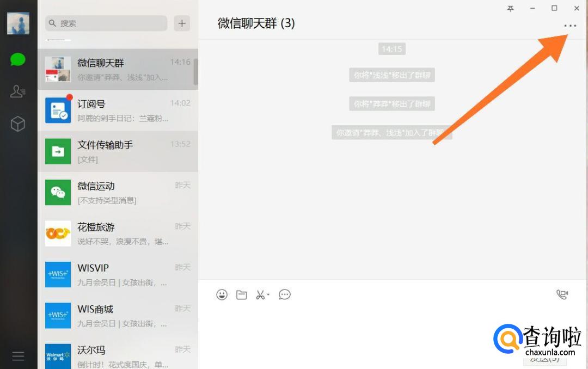The height and width of the screenshot is (369, 588).
Task: Open the hamburger settings menu in the sidebar
Action: click(x=18, y=356)
